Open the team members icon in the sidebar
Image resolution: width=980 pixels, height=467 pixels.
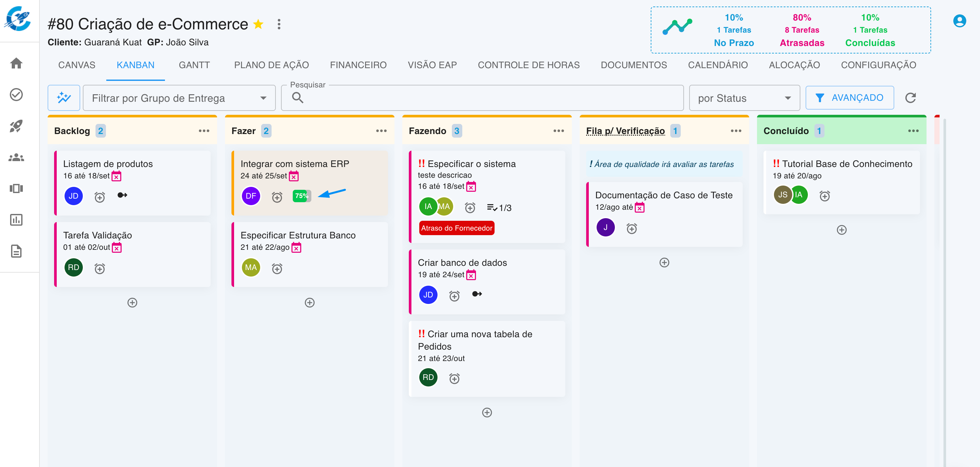16,157
